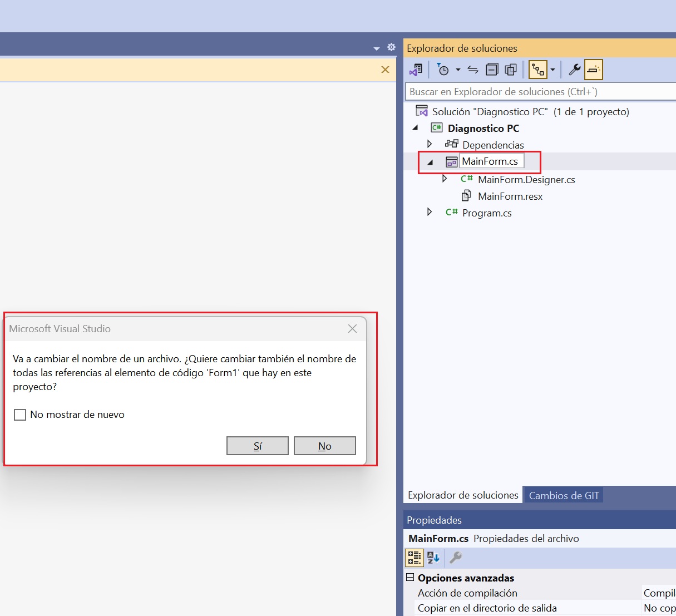Click Sí to rename all references
The image size is (676, 616).
tap(257, 446)
